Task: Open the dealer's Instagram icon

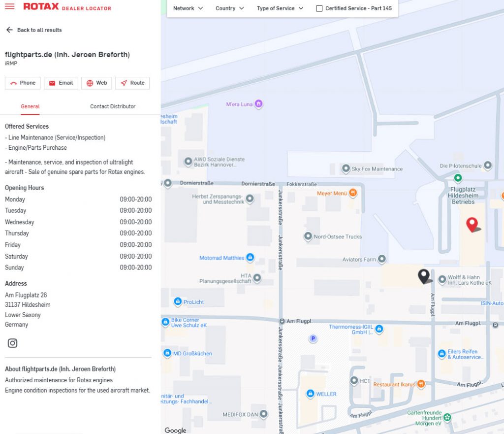Action: 12,343
